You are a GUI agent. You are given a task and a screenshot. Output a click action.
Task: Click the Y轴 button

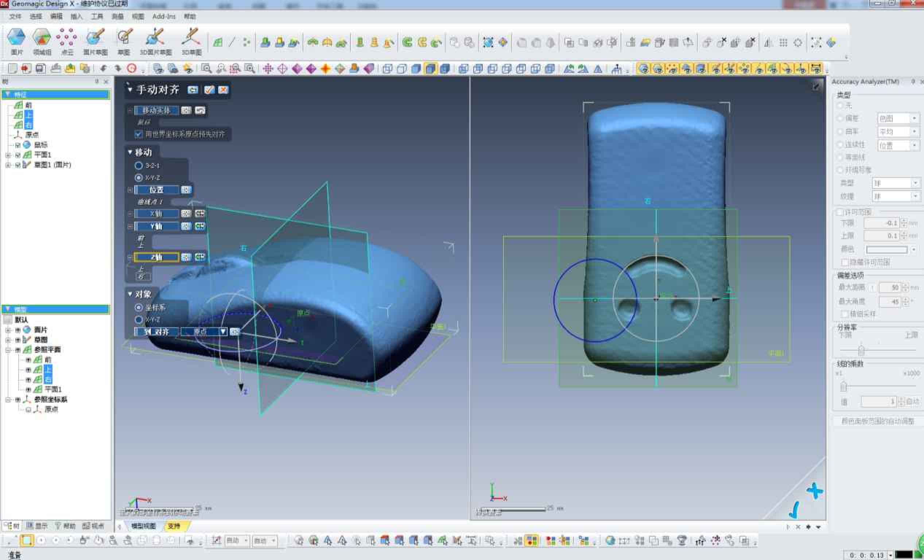pos(156,226)
